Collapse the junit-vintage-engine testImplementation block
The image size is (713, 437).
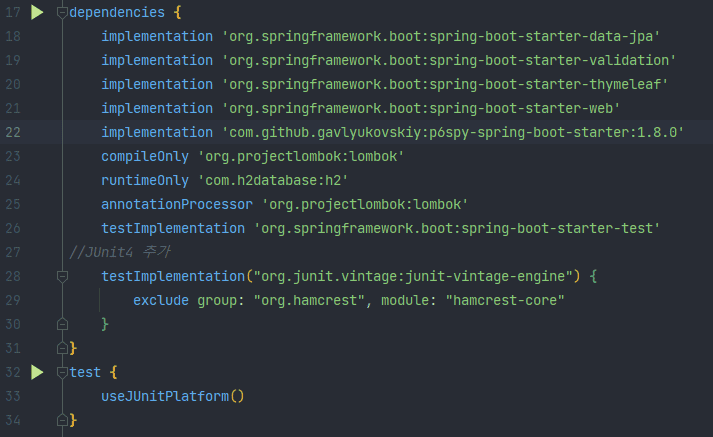coord(62,276)
